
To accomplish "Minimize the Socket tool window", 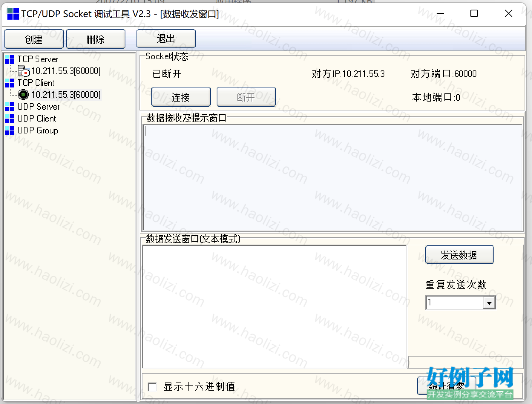I will 440,14.
